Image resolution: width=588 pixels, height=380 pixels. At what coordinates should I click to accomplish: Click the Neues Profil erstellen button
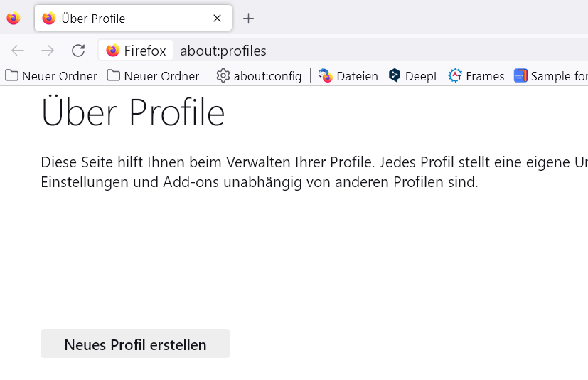[135, 344]
